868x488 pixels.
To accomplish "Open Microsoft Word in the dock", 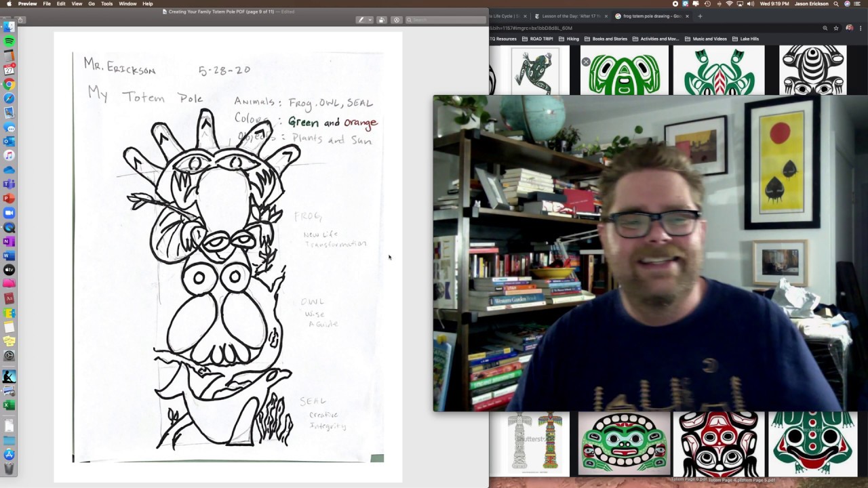I will coord(9,256).
